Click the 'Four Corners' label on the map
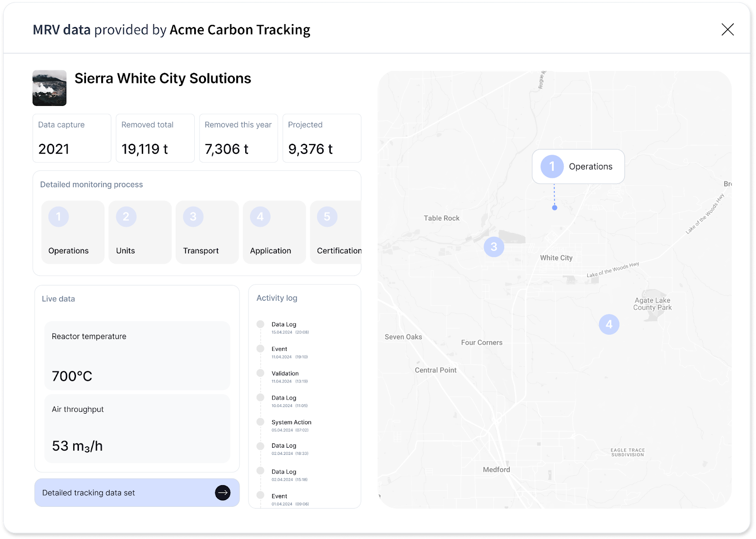Viewport: 756px width, 539px height. [x=481, y=342]
